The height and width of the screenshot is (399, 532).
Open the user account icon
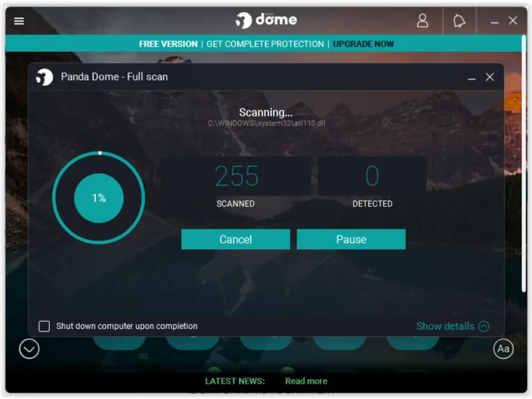click(x=422, y=21)
